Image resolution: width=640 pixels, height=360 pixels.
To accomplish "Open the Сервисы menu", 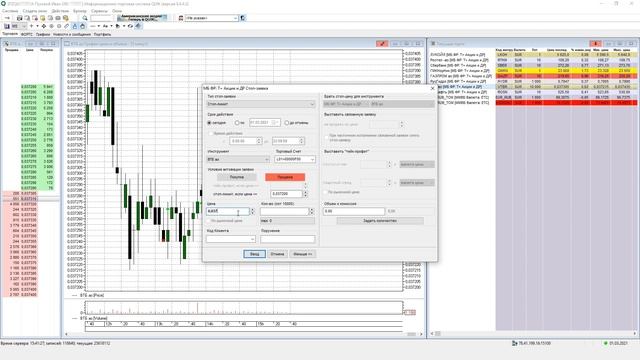I will pyautogui.click(x=99, y=11).
